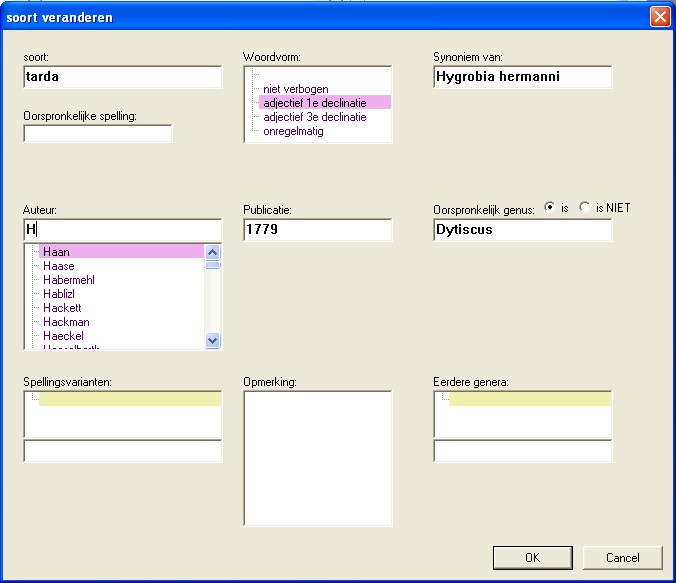
Task: Select 'onregelmatig' in Woordvorm tree
Action: (293, 131)
